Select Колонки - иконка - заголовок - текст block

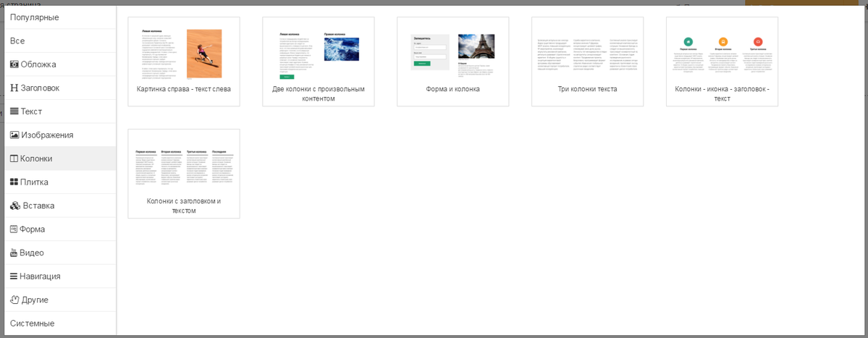[722, 62]
